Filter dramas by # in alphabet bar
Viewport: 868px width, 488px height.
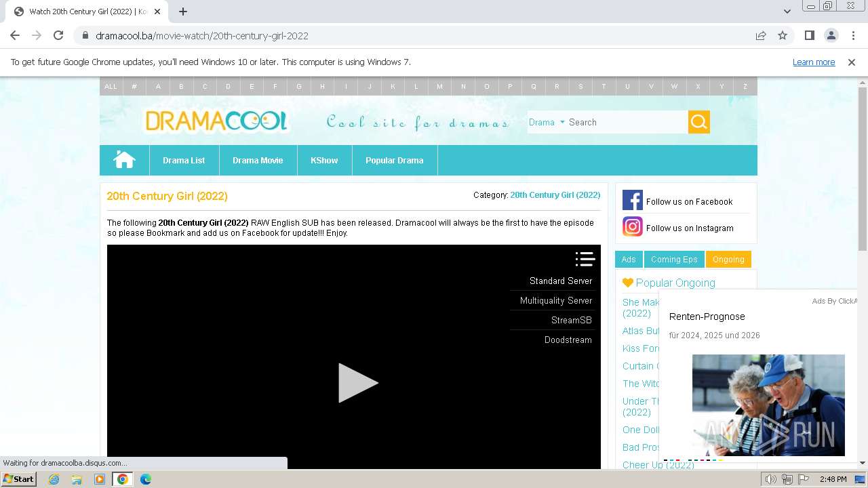pos(134,86)
